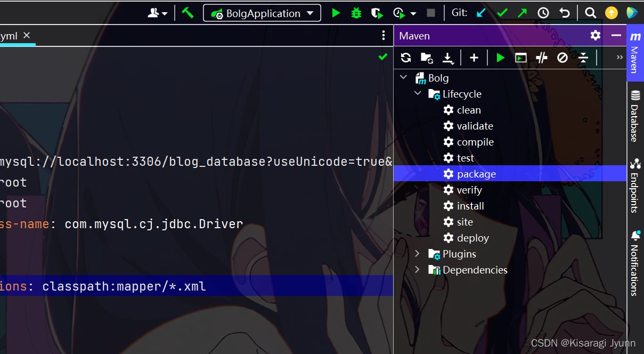Viewport: 644px width, 354px height.
Task: Open Maven panel settings gear
Action: (596, 35)
